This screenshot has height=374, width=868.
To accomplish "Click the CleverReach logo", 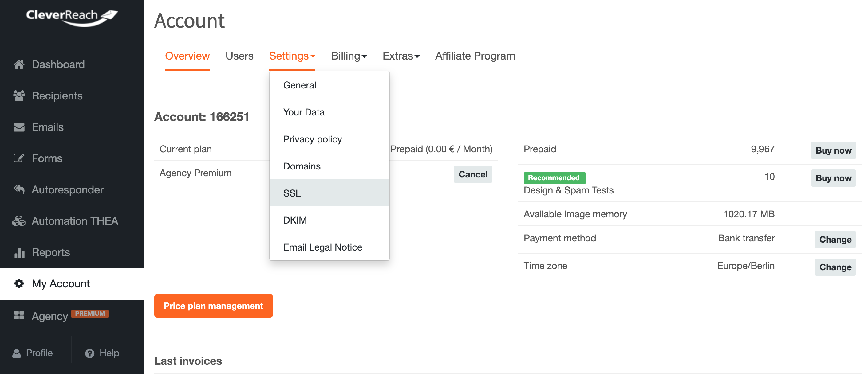I will click(72, 17).
